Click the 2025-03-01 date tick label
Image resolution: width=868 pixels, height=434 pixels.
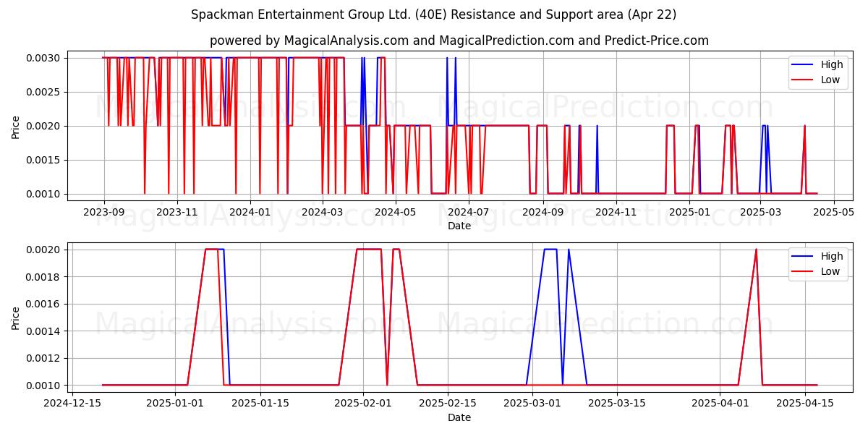(x=532, y=403)
